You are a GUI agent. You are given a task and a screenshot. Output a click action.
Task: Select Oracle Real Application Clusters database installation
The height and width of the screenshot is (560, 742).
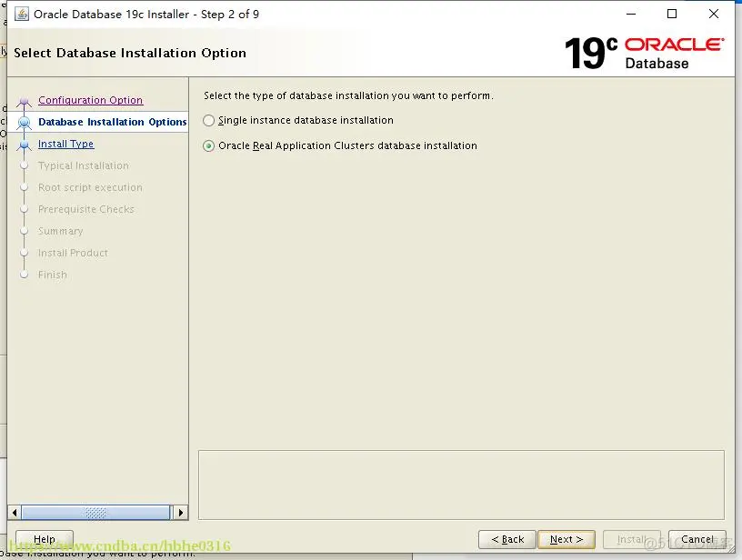point(209,146)
